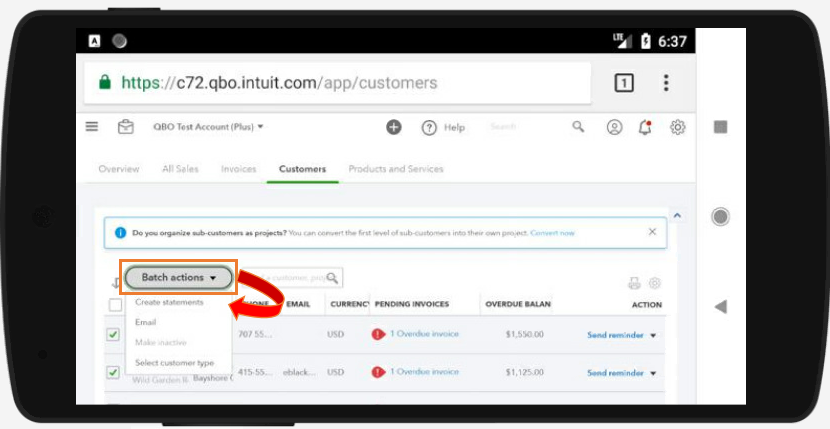Toggle the select-all customers checkbox
The image size is (830, 429).
click(115, 305)
